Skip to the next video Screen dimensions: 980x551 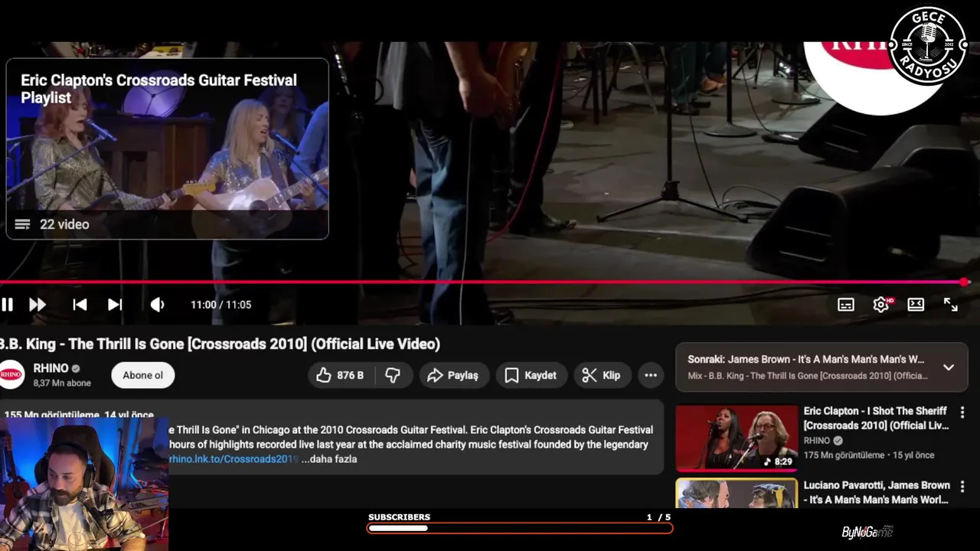[x=115, y=305]
